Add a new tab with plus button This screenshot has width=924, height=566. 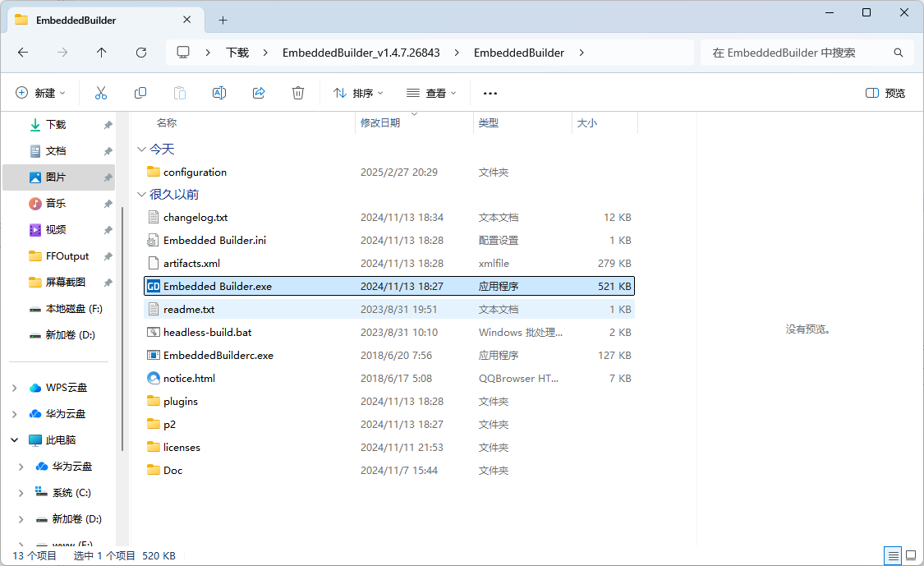pyautogui.click(x=223, y=20)
